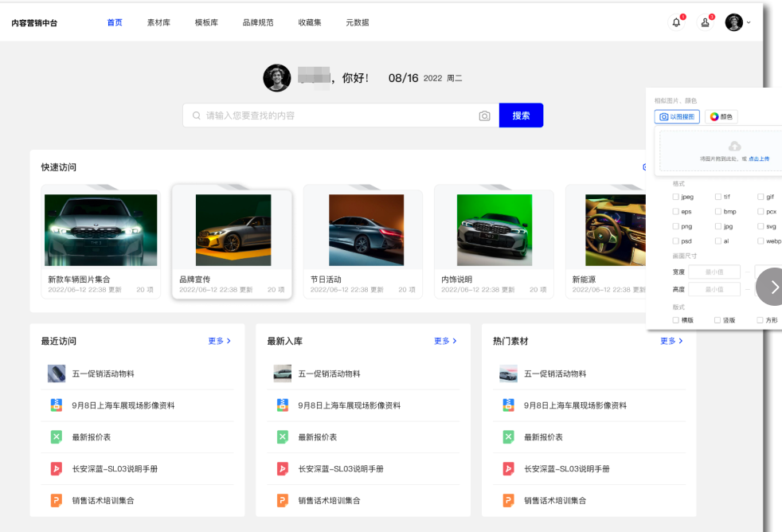The width and height of the screenshot is (782, 532).
Task: Click 更多 in 最近访问 section
Action: tap(220, 341)
